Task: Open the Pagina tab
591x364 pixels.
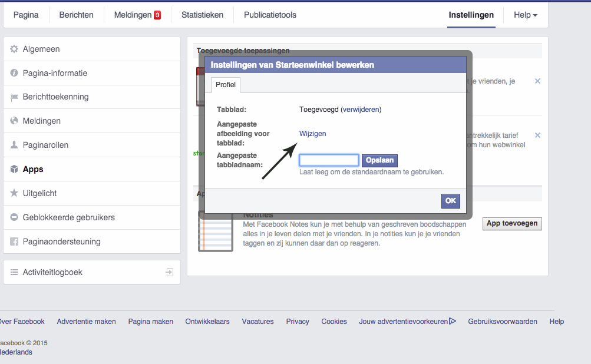Action: click(x=26, y=15)
